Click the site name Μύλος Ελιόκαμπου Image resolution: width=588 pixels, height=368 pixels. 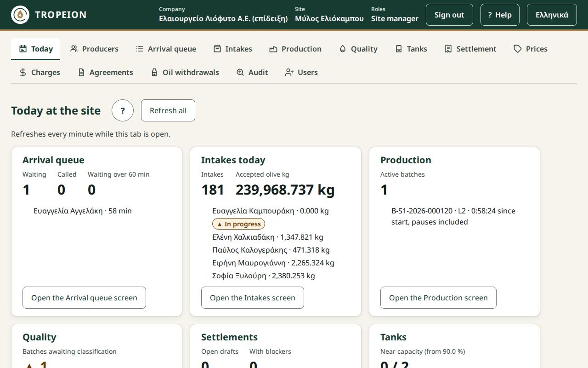pos(329,18)
